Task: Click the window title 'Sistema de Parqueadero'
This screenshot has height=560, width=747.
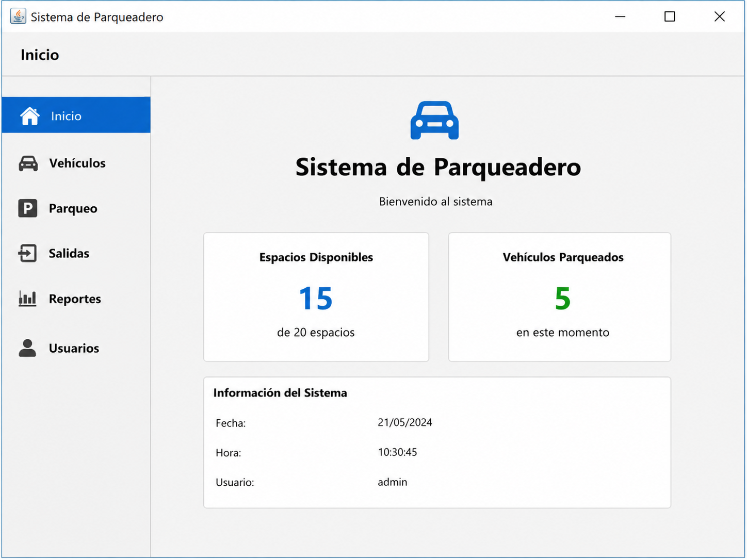Action: click(x=97, y=17)
